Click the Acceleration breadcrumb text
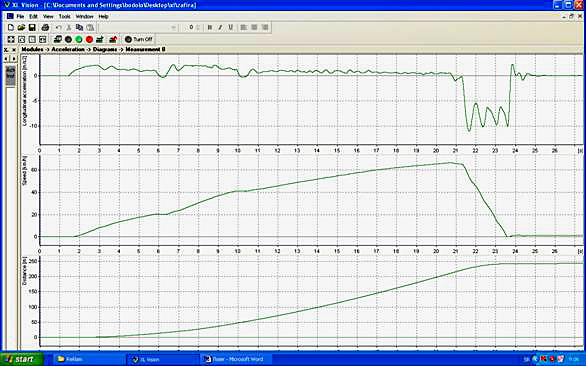Image resolution: width=586 pixels, height=366 pixels. tap(68, 49)
